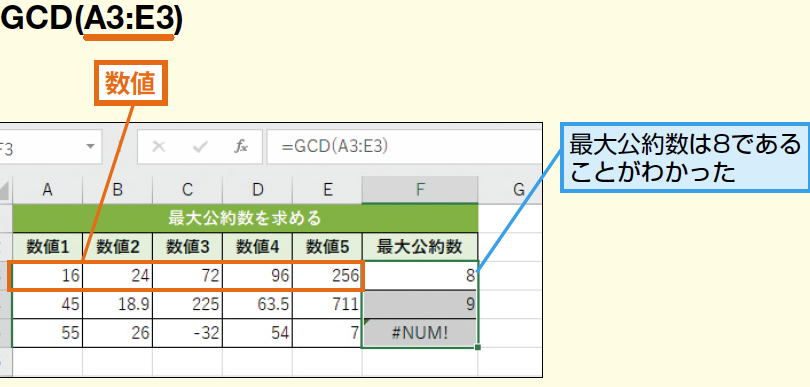810x387 pixels.
Task: Select cell containing 225
Action: pyautogui.click(x=187, y=304)
